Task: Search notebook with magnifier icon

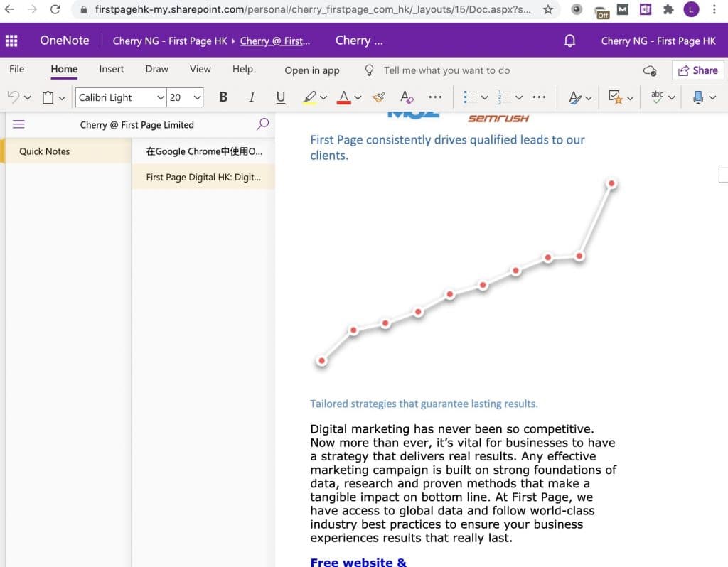Action: click(x=262, y=124)
